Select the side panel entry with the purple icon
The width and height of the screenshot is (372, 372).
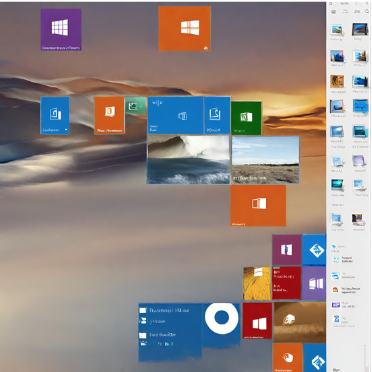[343, 305]
